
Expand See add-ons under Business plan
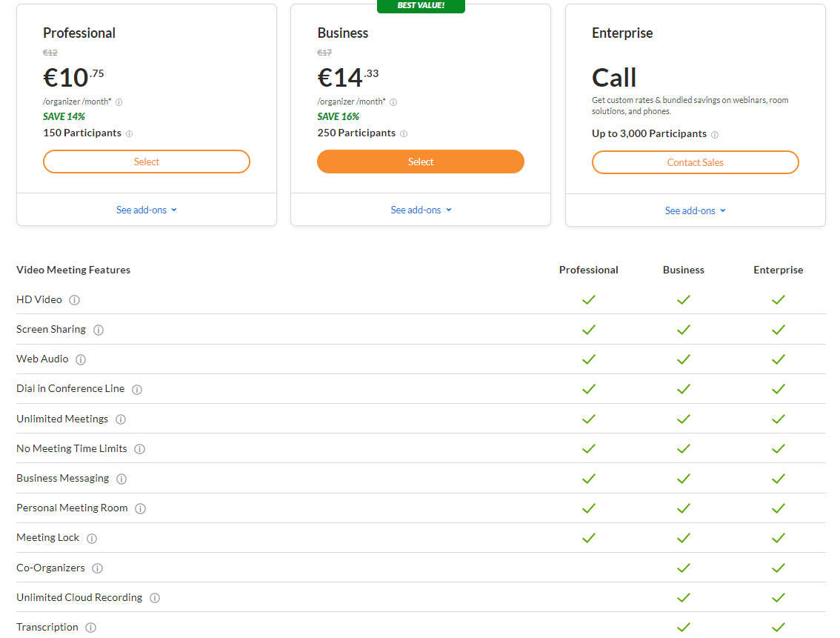421,210
